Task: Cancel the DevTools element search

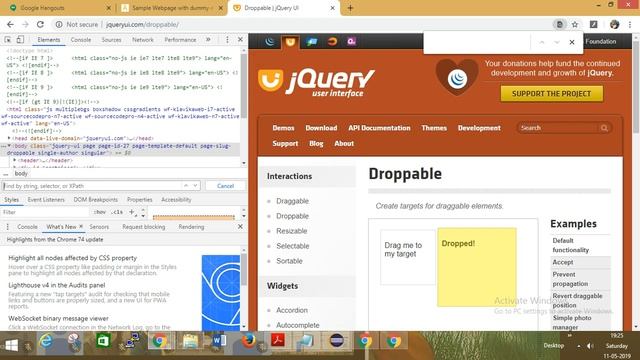Action: 225,186
